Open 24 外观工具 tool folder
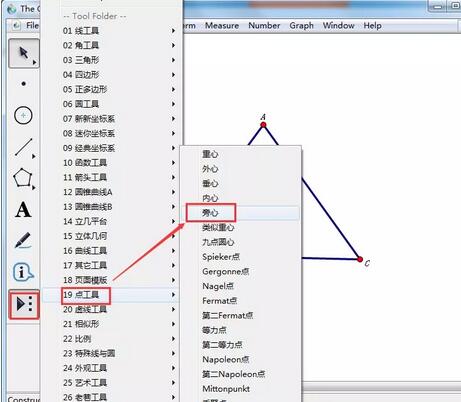461x402 pixels. click(112, 368)
